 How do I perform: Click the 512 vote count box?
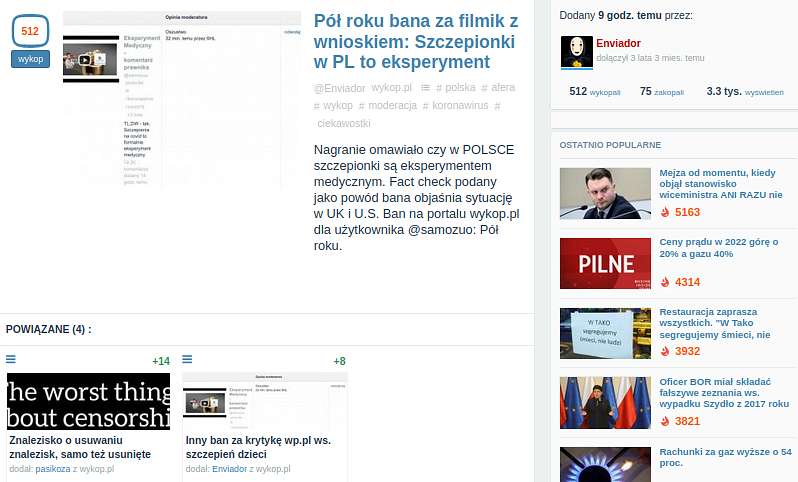pos(30,31)
